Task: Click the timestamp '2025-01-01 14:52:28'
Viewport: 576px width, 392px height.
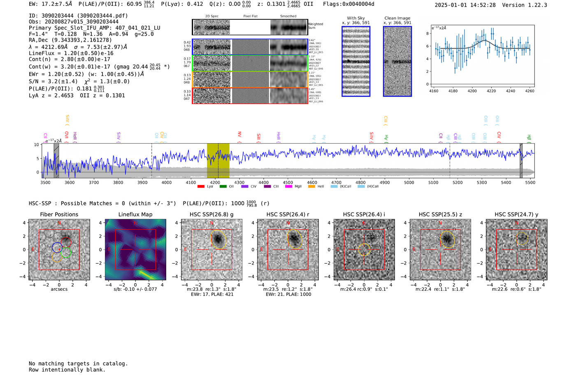Action: pyautogui.click(x=465, y=5)
